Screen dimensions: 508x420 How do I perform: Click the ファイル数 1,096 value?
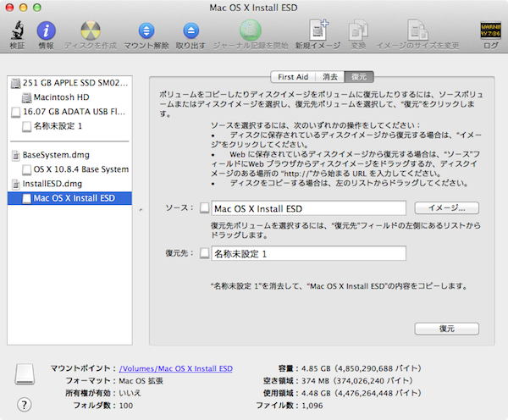[x=312, y=406]
